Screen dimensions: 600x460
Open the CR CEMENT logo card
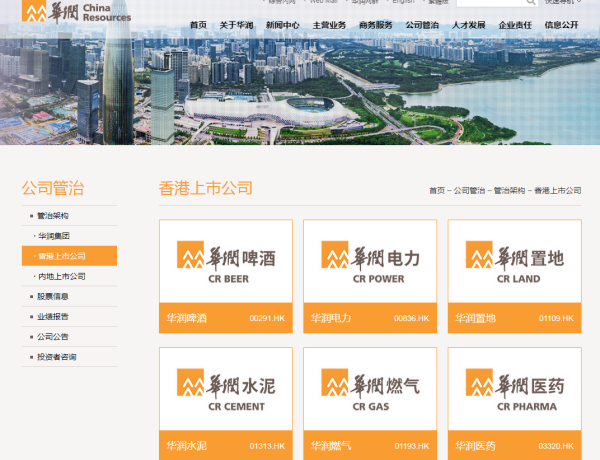226,389
